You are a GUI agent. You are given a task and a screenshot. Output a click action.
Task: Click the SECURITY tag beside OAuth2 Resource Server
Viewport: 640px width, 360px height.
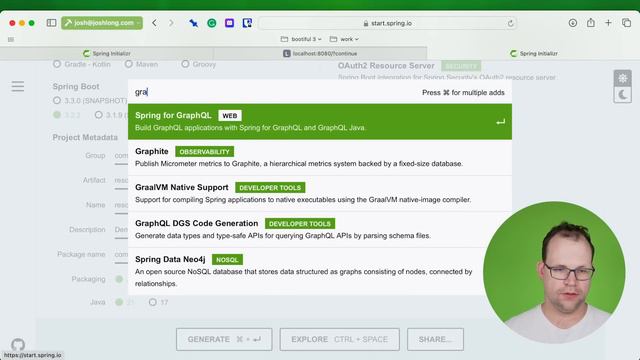[x=461, y=66]
